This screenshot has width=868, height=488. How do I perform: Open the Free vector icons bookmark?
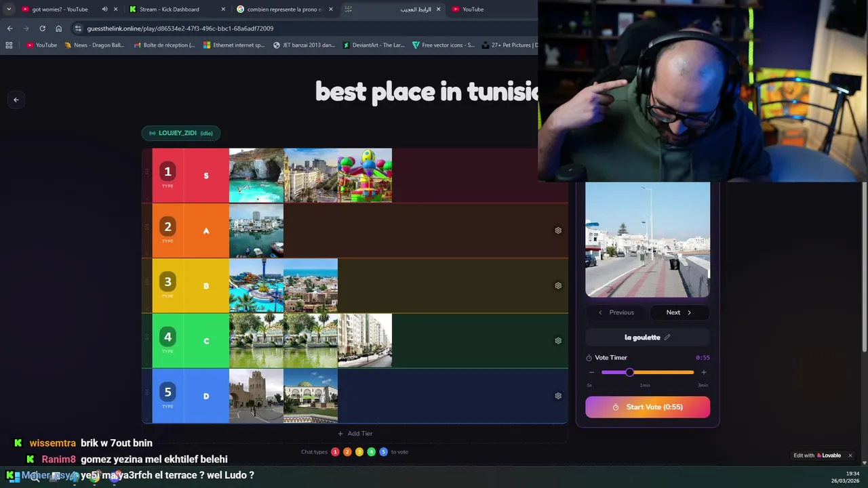443,45
